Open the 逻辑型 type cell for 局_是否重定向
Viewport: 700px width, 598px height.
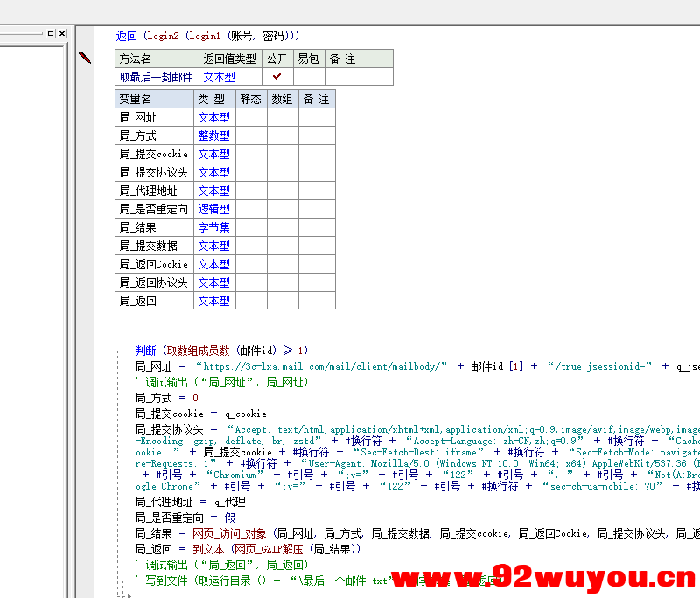213,209
